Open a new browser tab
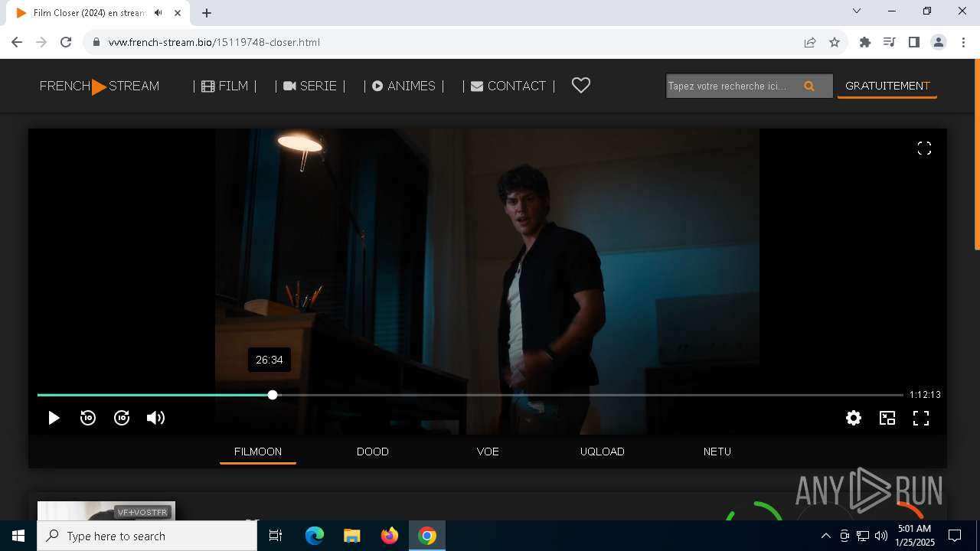The width and height of the screenshot is (980, 551). tap(207, 13)
